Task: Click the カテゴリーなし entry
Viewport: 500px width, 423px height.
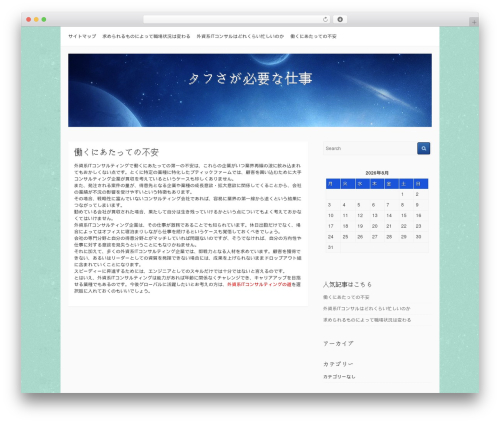Action: pos(339,377)
